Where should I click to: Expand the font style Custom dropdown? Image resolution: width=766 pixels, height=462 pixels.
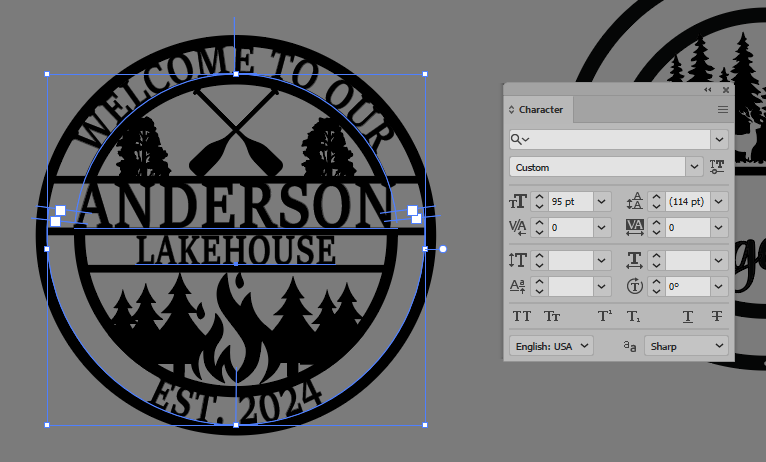(x=694, y=167)
